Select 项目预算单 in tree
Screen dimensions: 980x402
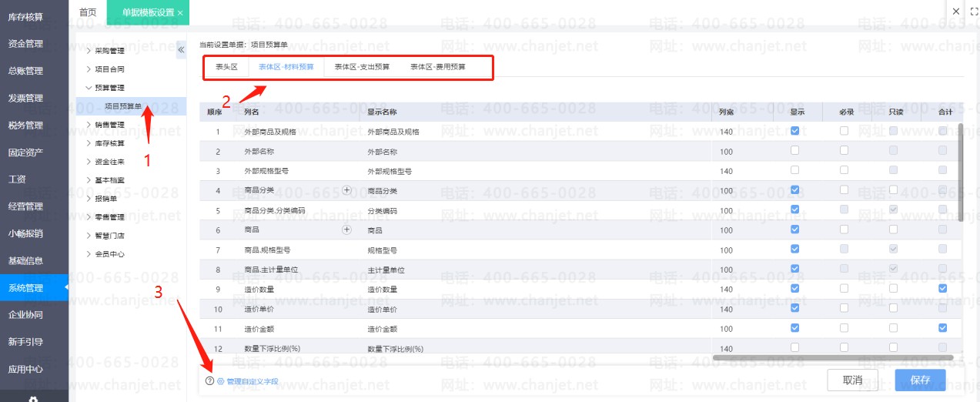122,106
